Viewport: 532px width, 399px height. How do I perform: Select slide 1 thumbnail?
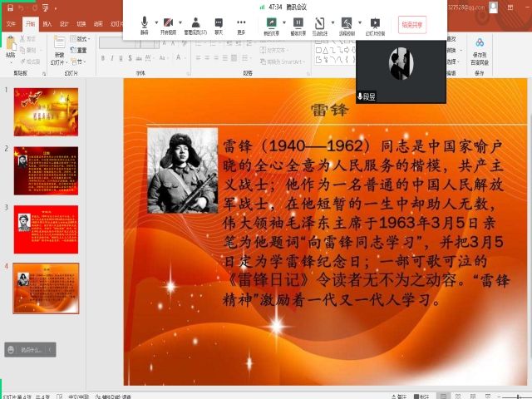pyautogui.click(x=46, y=112)
